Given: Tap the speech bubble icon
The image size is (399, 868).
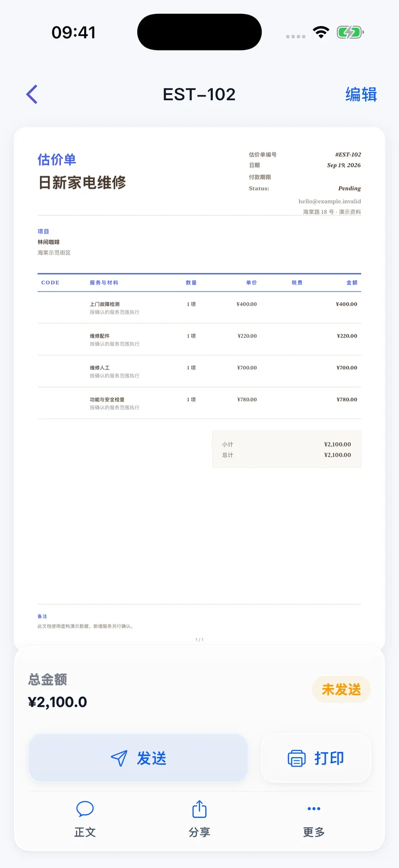Looking at the screenshot, I should pyautogui.click(x=85, y=809).
